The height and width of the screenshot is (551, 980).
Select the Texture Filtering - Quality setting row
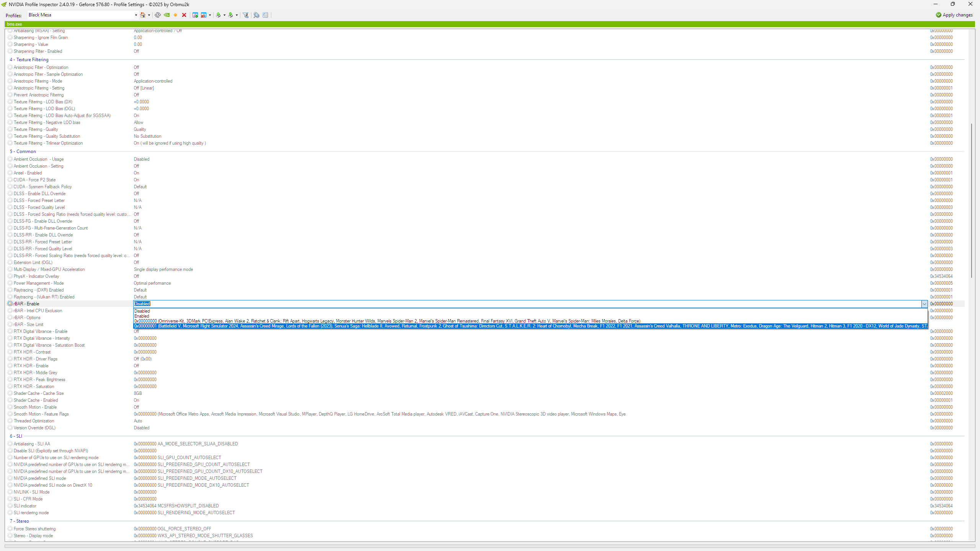point(485,129)
